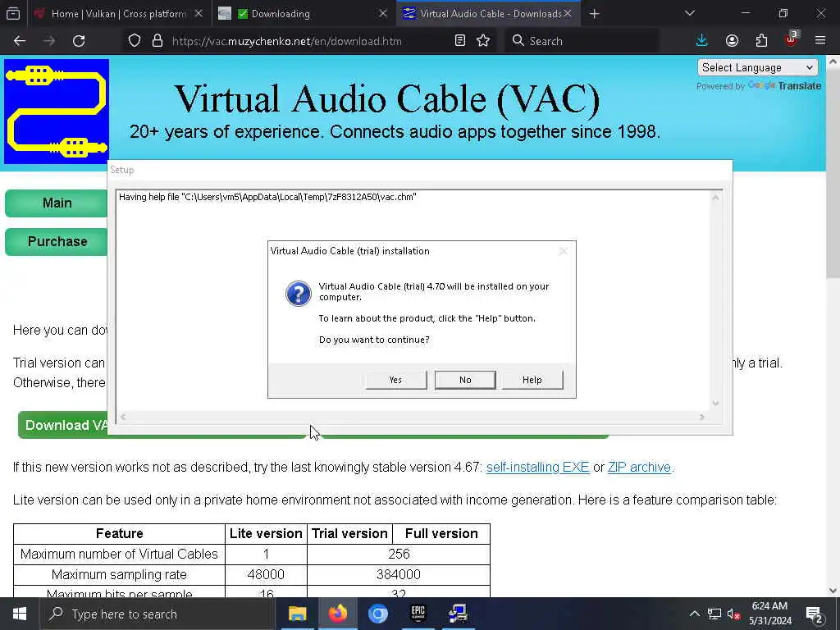The height and width of the screenshot is (630, 840).
Task: Open the ZIP archive link
Action: pyautogui.click(x=639, y=467)
